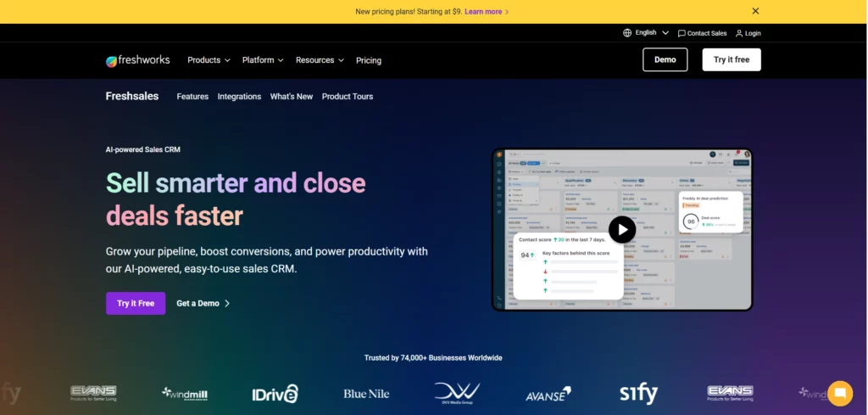Click the white Try it free button

click(x=732, y=60)
